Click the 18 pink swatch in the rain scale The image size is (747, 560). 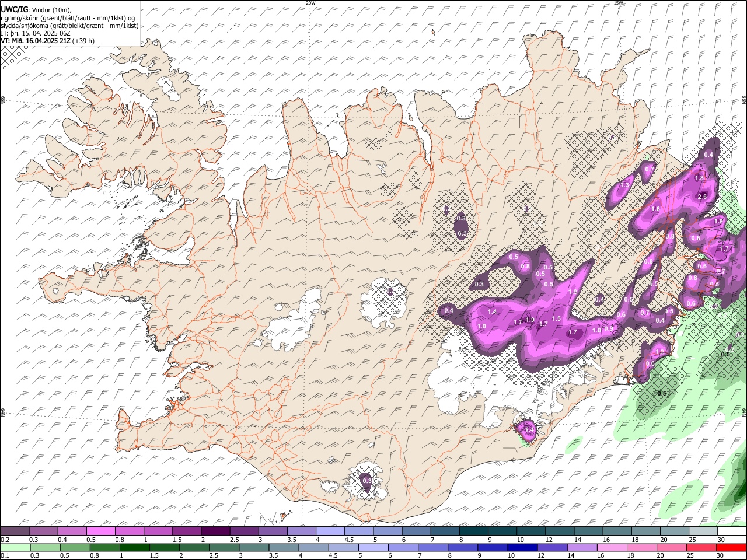[641, 547]
